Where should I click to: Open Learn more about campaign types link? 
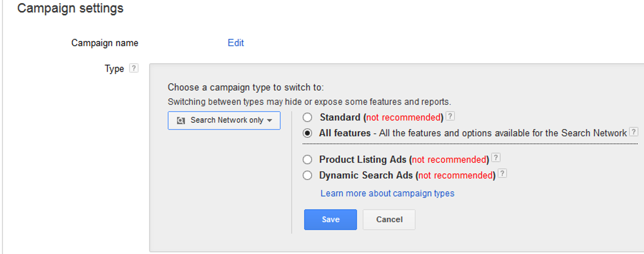pos(387,193)
